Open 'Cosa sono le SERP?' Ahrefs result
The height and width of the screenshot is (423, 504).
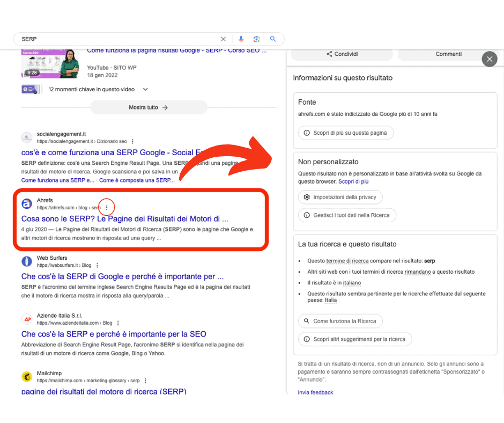(125, 219)
